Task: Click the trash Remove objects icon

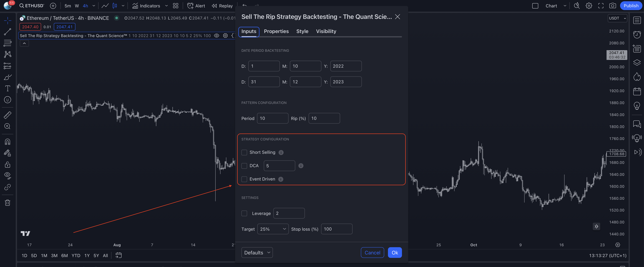Action: coord(8,203)
